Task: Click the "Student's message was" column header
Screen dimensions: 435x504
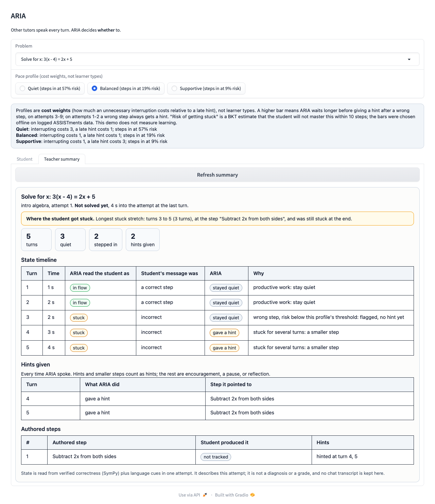Action: click(170, 273)
